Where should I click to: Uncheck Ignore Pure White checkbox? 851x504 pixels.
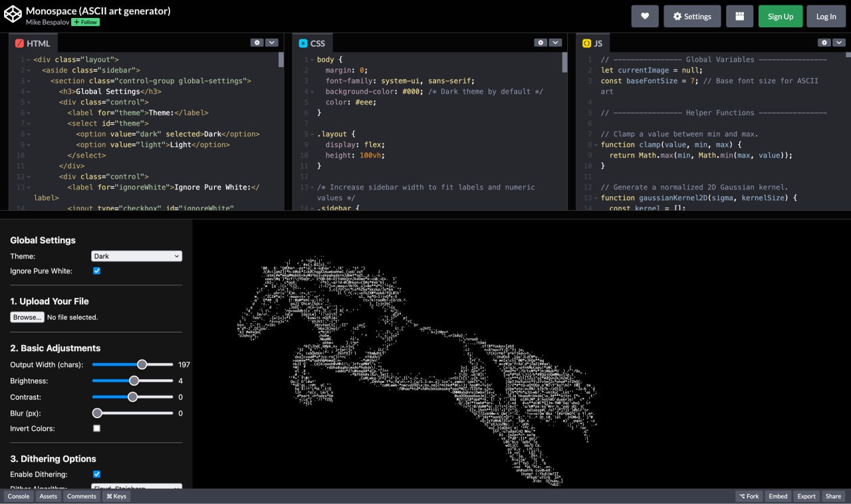point(96,271)
